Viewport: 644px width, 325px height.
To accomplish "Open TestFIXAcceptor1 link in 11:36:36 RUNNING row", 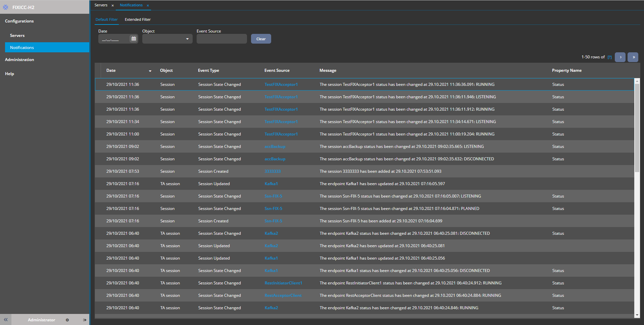I will (x=281, y=85).
